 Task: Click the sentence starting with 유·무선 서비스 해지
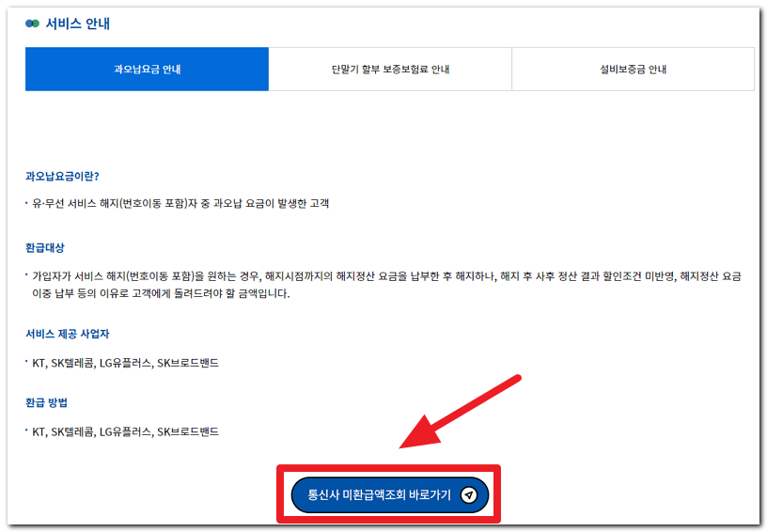coord(180,203)
